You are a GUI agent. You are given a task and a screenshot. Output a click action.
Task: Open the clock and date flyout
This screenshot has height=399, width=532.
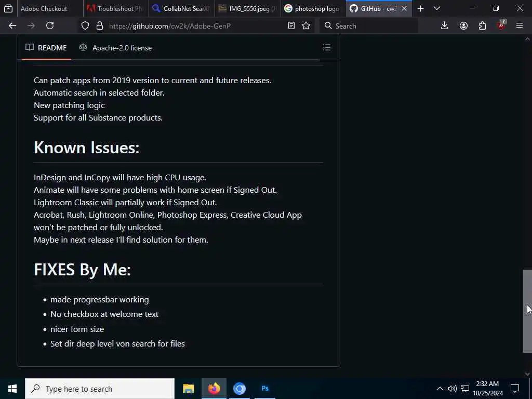(488, 389)
